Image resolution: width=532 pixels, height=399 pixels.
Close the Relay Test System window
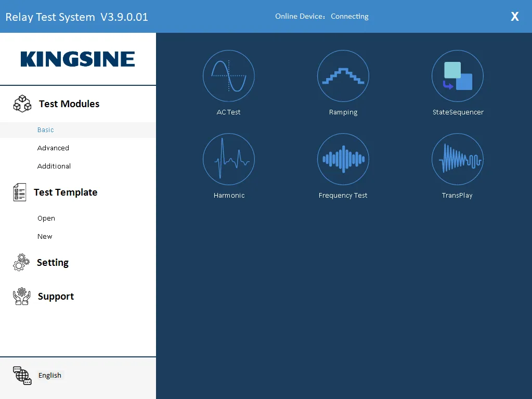(514, 17)
